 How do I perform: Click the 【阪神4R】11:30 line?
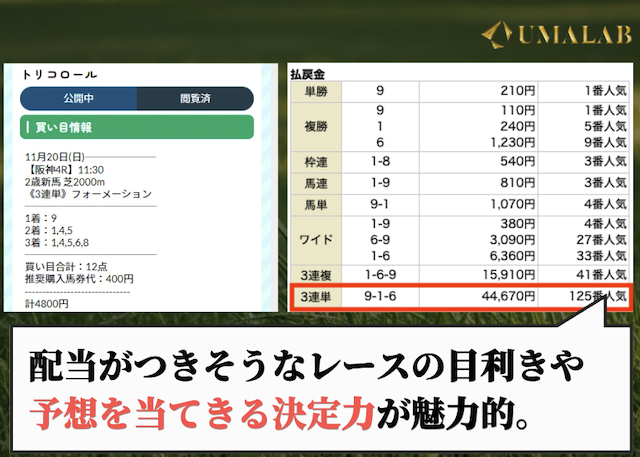64,170
